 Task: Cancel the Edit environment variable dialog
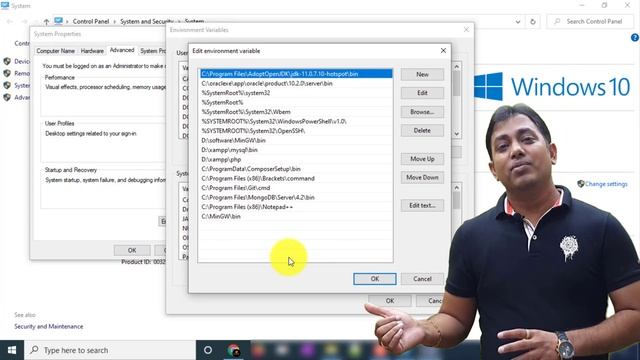pyautogui.click(x=422, y=279)
